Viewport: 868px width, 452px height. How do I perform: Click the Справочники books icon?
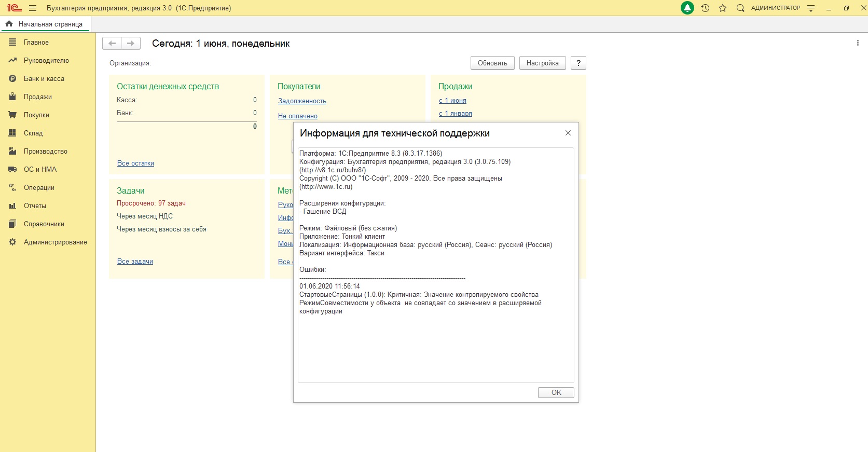click(12, 224)
